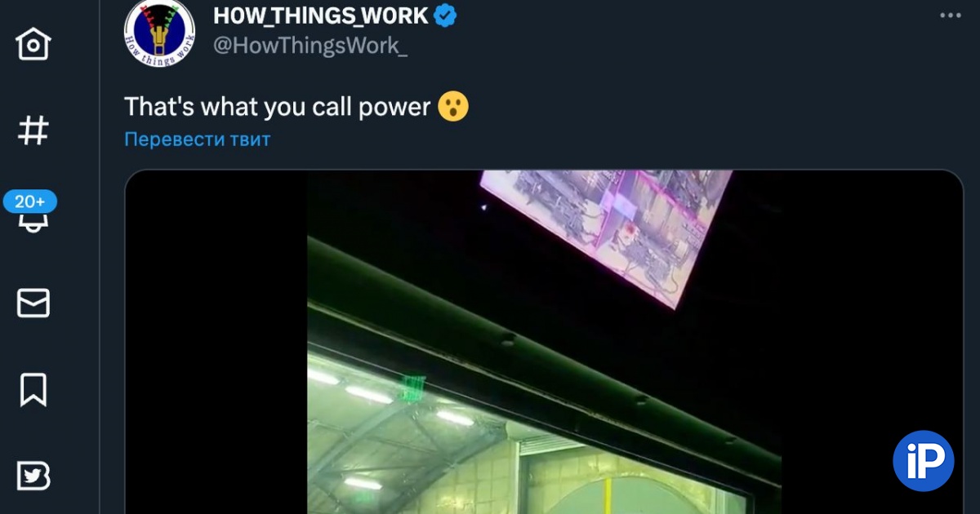Click the surprised face emoji in tweet
This screenshot has height=514, width=980.
pyautogui.click(x=453, y=107)
